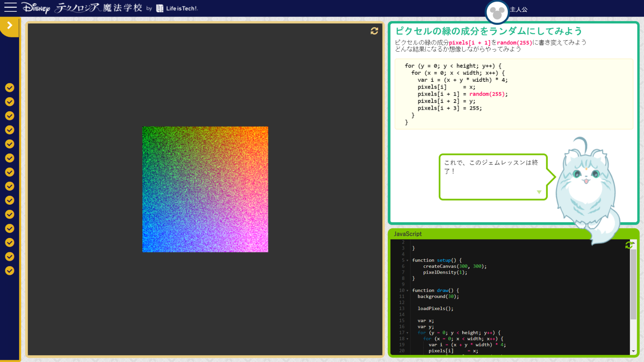Advance the dialog with the green arrow

(539, 192)
